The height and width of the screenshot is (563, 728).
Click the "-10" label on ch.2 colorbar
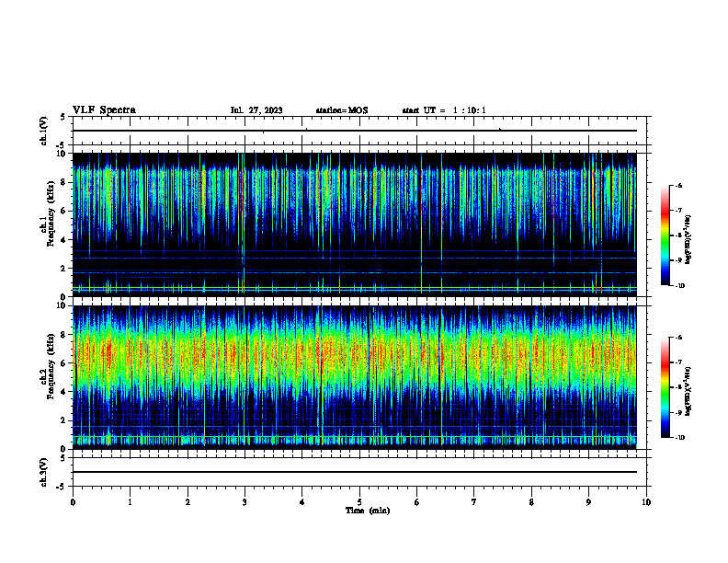click(678, 438)
